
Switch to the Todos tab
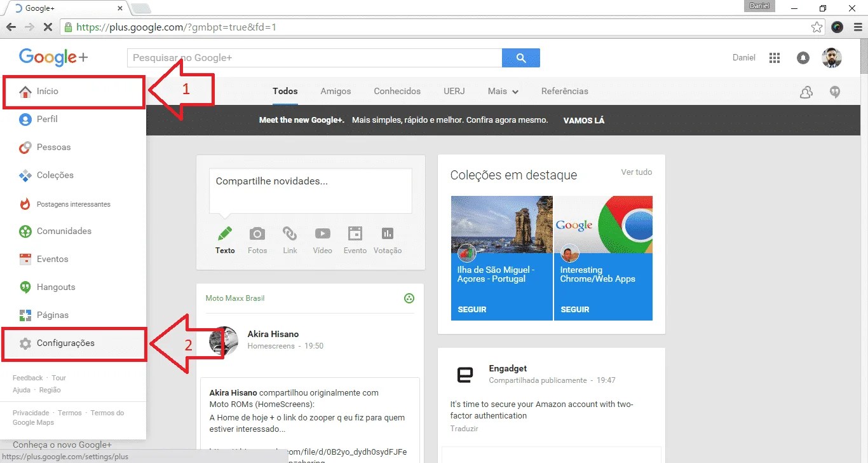285,92
